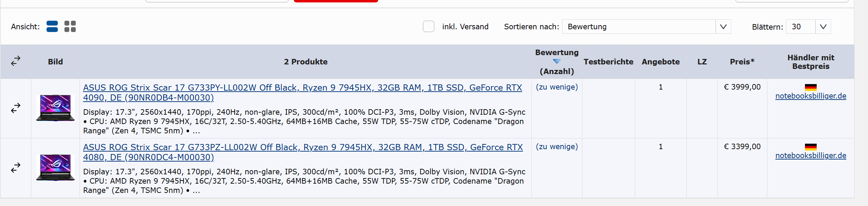Enable inkl. Versand checkbox
This screenshot has height=206, width=868.
pos(428,27)
